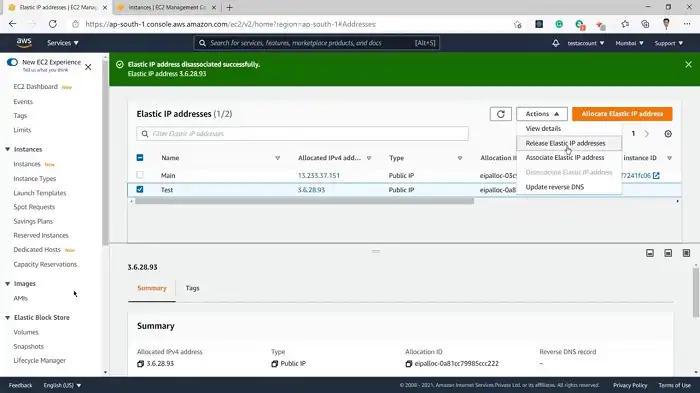This screenshot has height=393, width=700.
Task: Check the Main row checkbox
Action: 140,175
